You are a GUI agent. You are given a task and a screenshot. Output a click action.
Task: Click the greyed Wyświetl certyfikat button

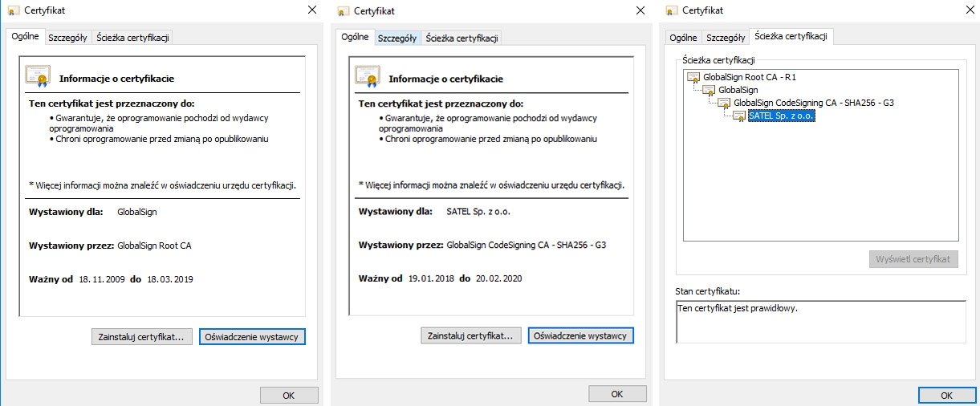click(913, 259)
